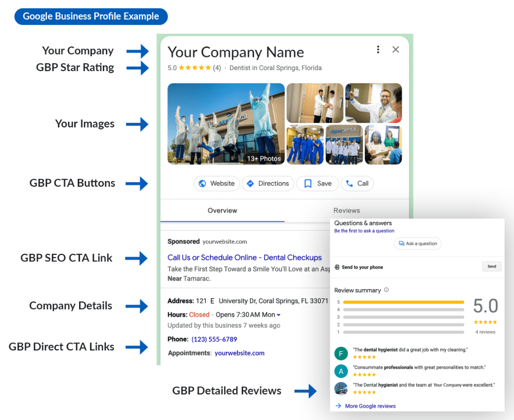The width and height of the screenshot is (514, 420).
Task: Click the Website button
Action: pyautogui.click(x=216, y=183)
